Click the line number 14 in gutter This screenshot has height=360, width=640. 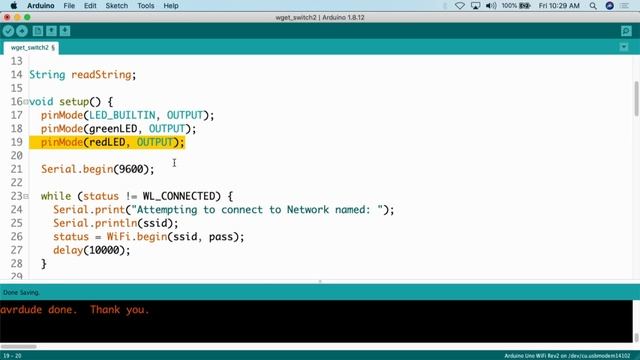17,75
